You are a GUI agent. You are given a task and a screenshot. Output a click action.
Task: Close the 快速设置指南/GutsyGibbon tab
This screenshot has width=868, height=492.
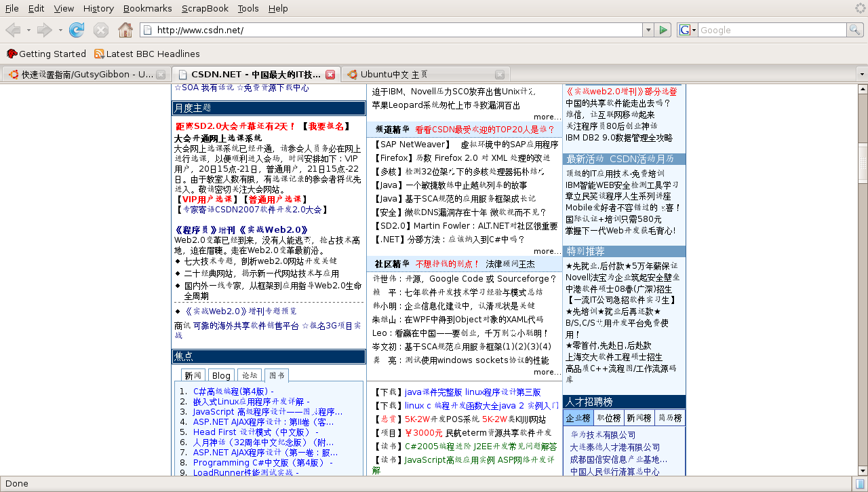coord(161,75)
